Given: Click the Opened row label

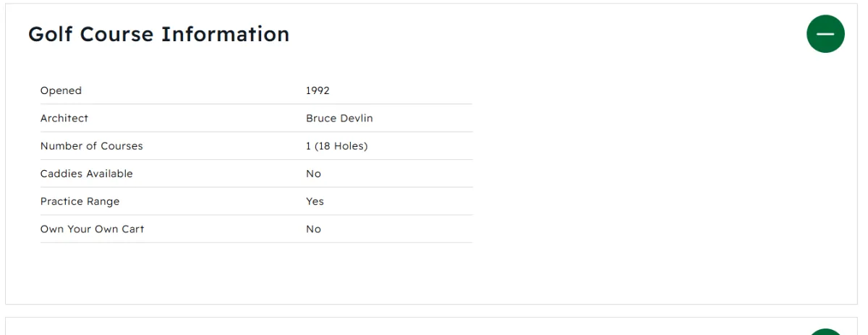Looking at the screenshot, I should point(61,90).
